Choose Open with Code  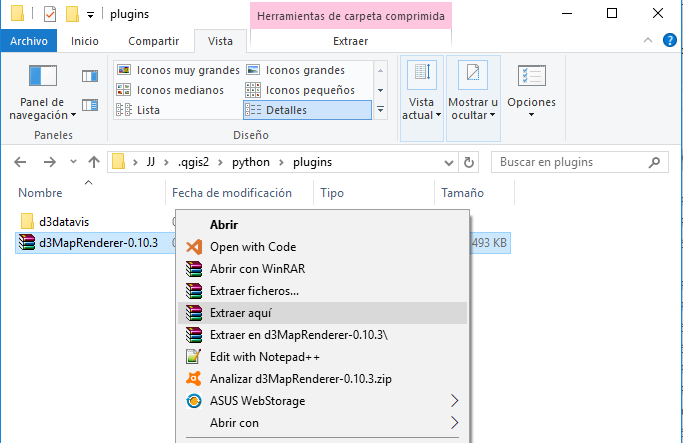(x=322, y=247)
